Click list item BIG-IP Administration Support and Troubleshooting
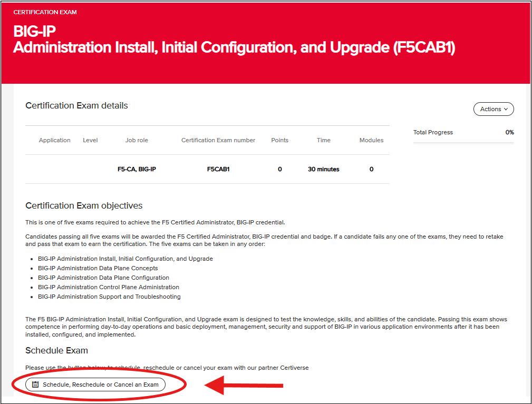 [x=109, y=297]
